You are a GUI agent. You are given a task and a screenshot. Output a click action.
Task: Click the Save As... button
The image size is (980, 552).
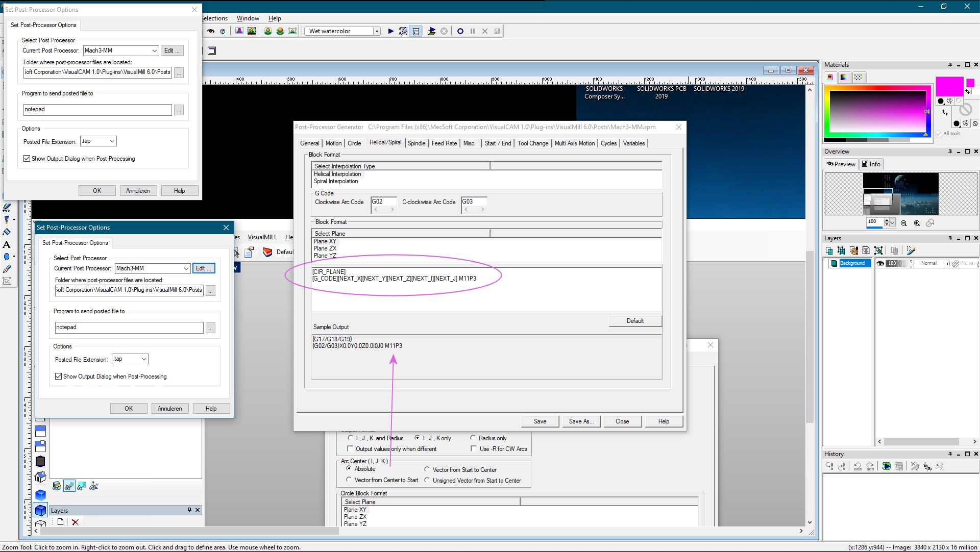(x=581, y=421)
